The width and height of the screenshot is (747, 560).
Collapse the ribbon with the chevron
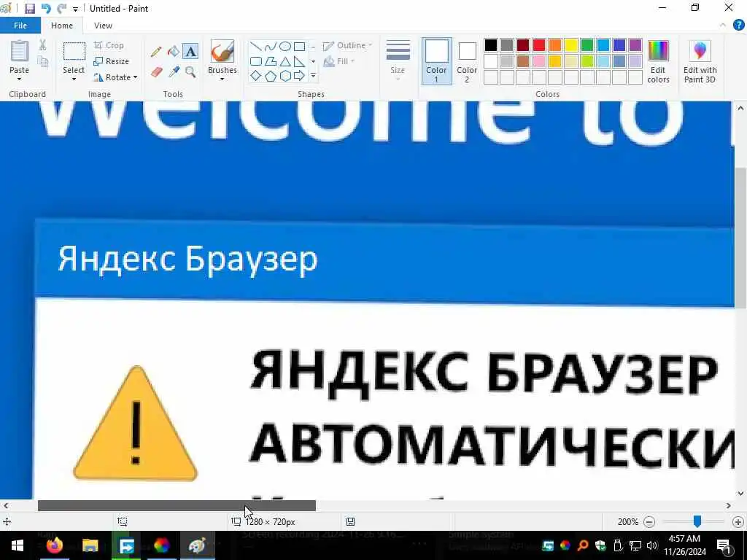[723, 26]
